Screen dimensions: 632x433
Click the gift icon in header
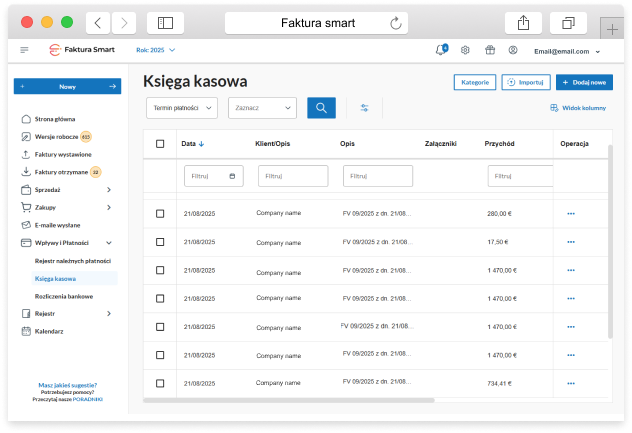click(489, 50)
